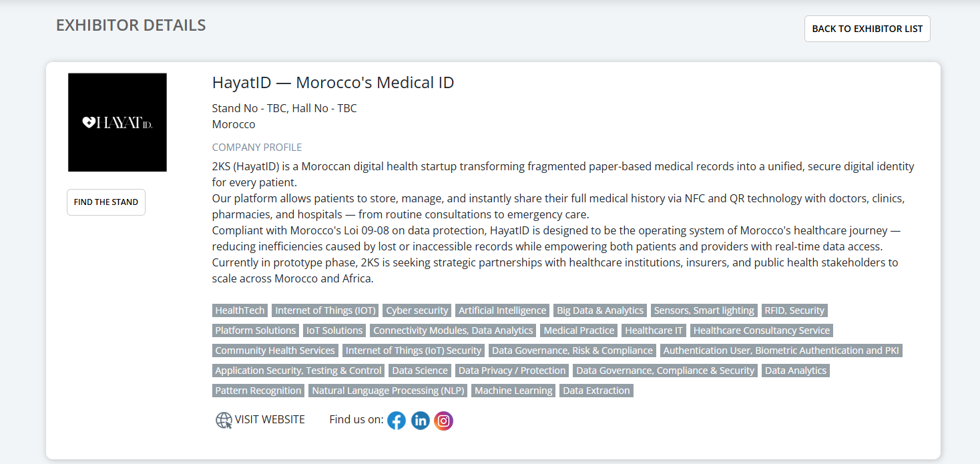Select the Internet of Things (IOT) tag

(x=325, y=310)
